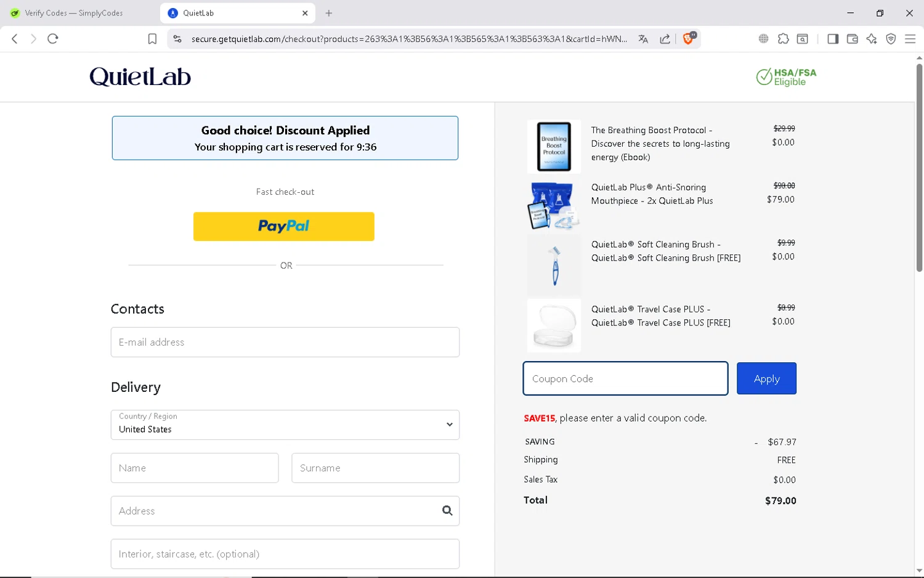The height and width of the screenshot is (578, 924).
Task: Click the QuietLab logo
Action: point(140,76)
